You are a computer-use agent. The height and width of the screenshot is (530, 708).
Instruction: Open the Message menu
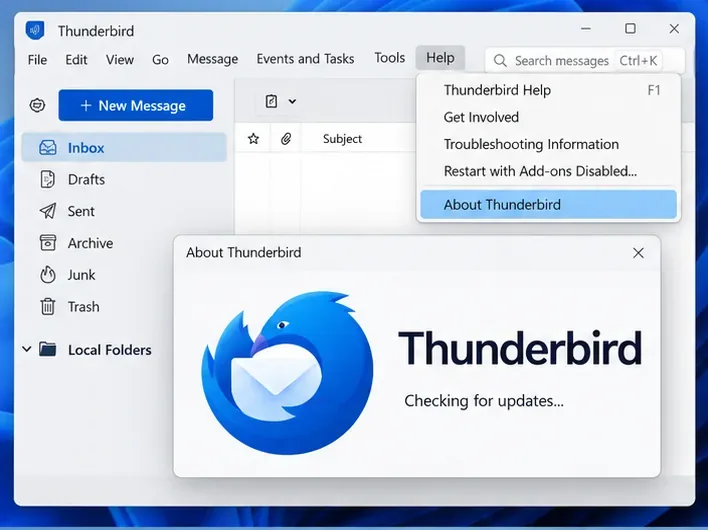point(213,59)
